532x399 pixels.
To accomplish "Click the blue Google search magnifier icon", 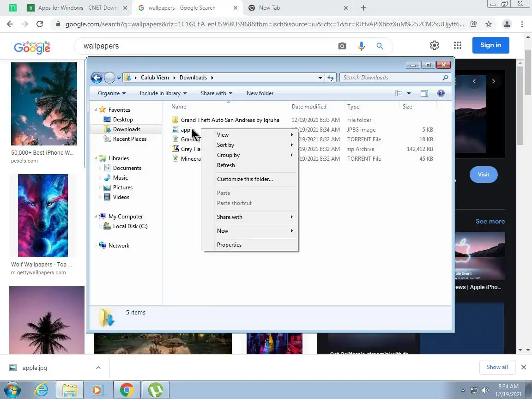I will pyautogui.click(x=380, y=46).
